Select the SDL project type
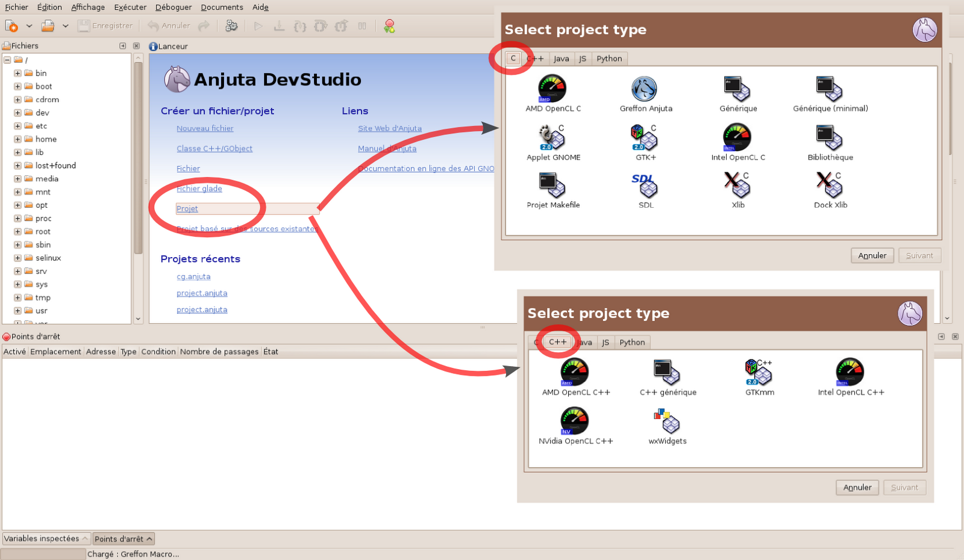The width and height of the screenshot is (964, 560). (646, 190)
